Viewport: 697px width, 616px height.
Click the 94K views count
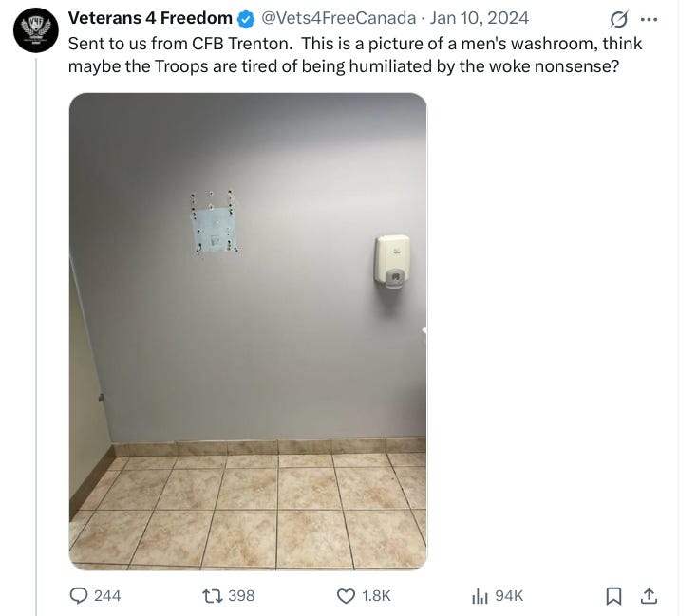[509, 596]
